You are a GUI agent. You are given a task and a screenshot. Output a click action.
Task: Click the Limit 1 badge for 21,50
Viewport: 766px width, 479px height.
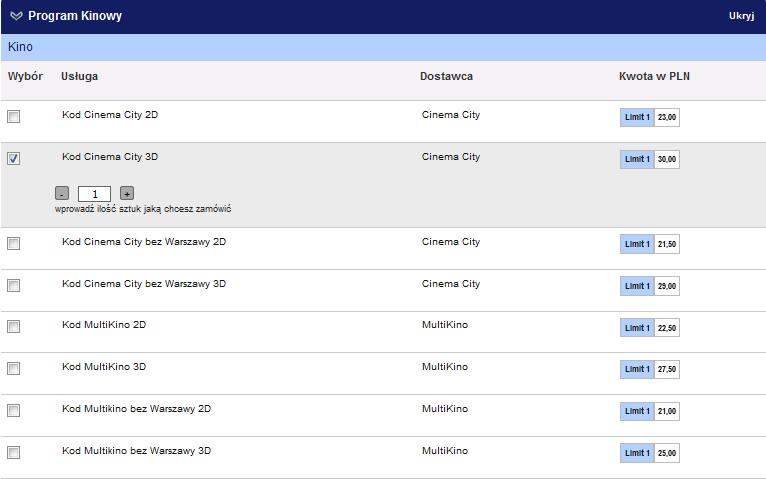coord(637,244)
